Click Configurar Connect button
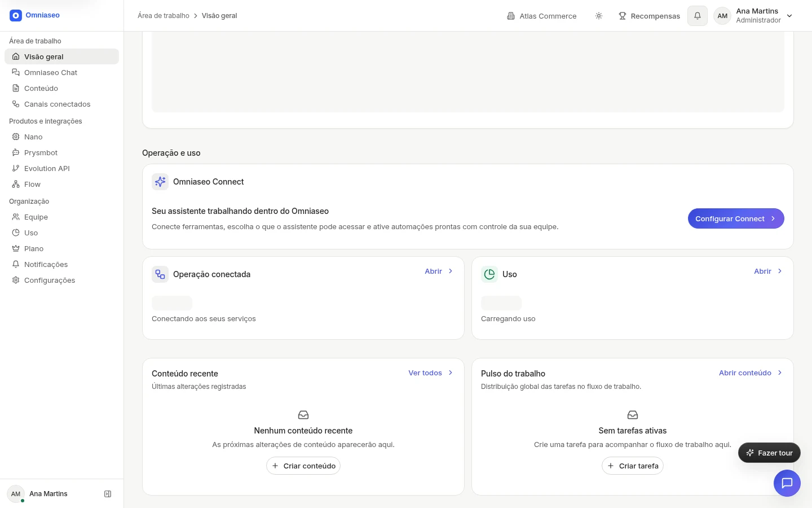This screenshot has height=508, width=812. [736, 218]
